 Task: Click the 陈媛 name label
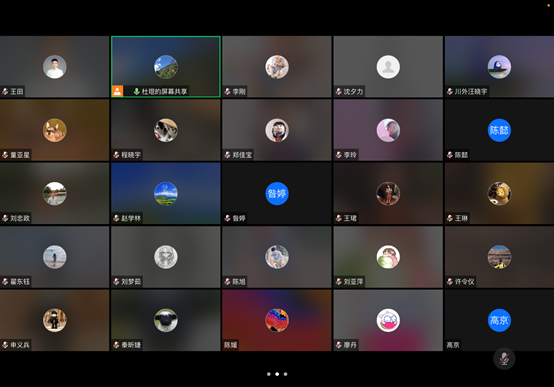(x=231, y=345)
